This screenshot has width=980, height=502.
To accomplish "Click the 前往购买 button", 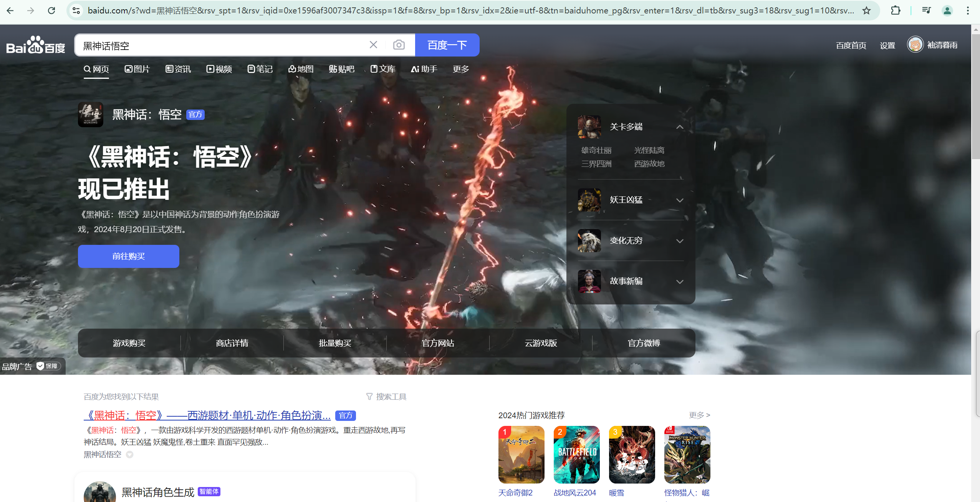I will pos(128,256).
